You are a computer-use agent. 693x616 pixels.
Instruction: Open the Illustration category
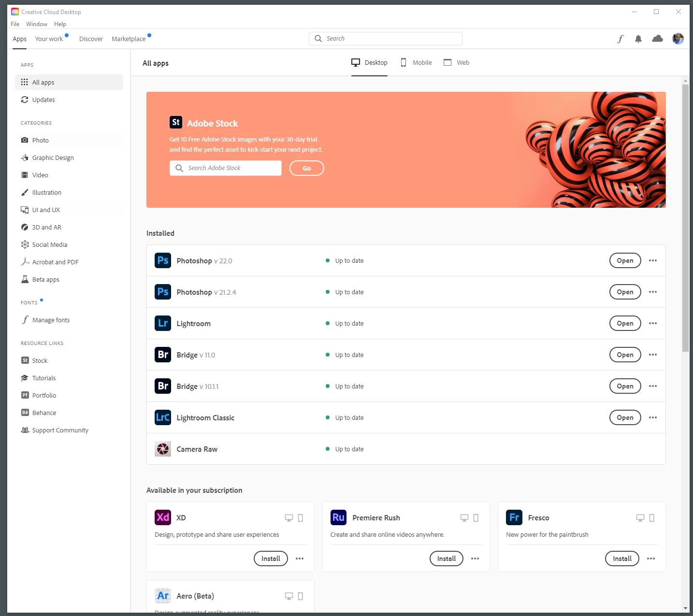click(x=69, y=192)
